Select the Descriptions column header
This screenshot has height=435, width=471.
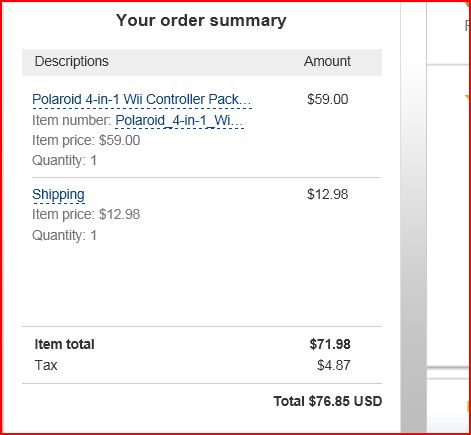(72, 61)
